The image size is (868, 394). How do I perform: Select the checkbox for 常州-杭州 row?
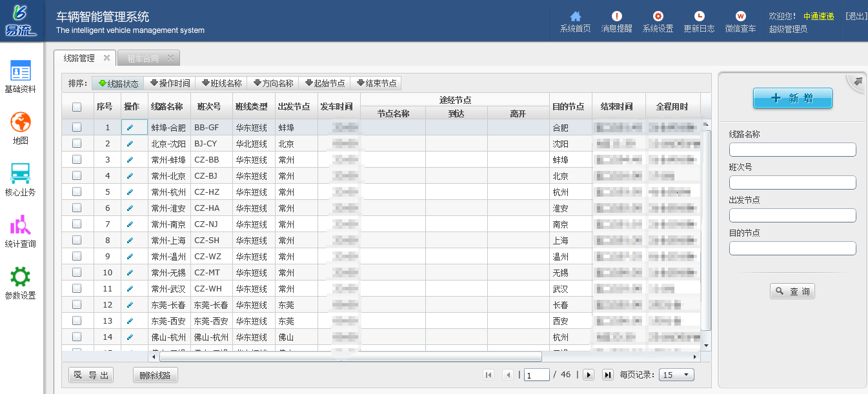coord(77,192)
